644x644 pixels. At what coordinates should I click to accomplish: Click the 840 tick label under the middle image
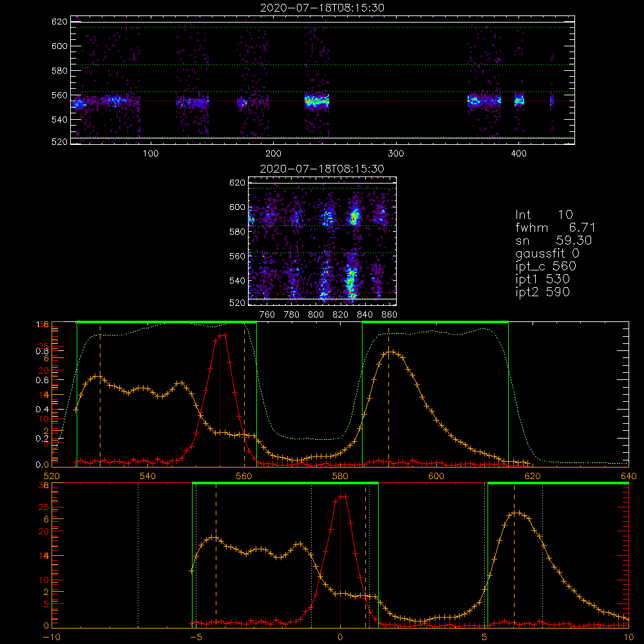coord(365,315)
